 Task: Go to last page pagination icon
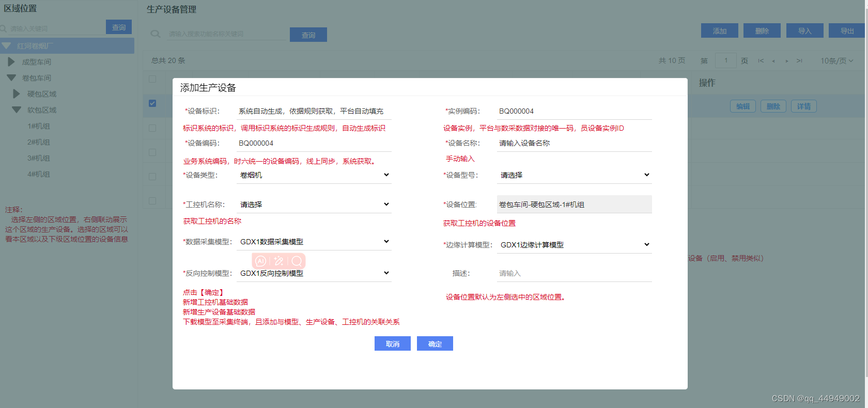click(799, 61)
